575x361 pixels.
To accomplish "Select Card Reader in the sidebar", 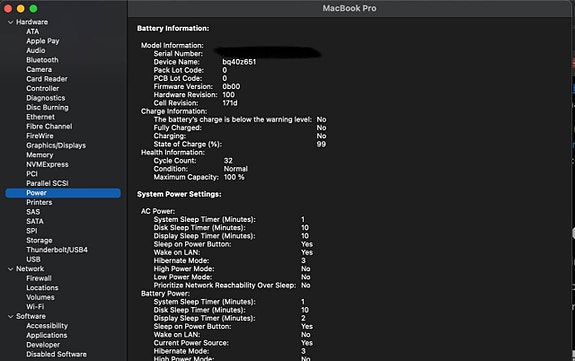I will tap(47, 79).
